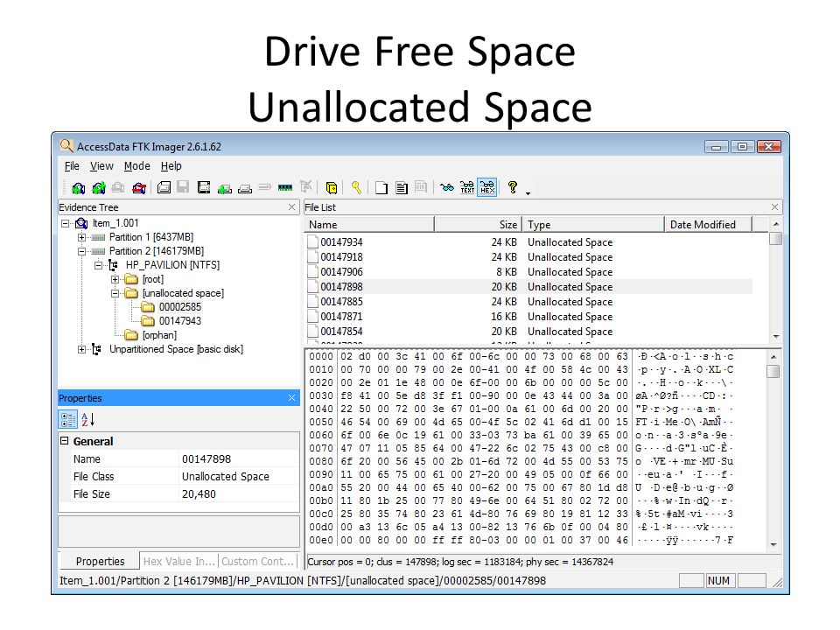
Task: Click the File Size value 20,480
Action: (199, 493)
